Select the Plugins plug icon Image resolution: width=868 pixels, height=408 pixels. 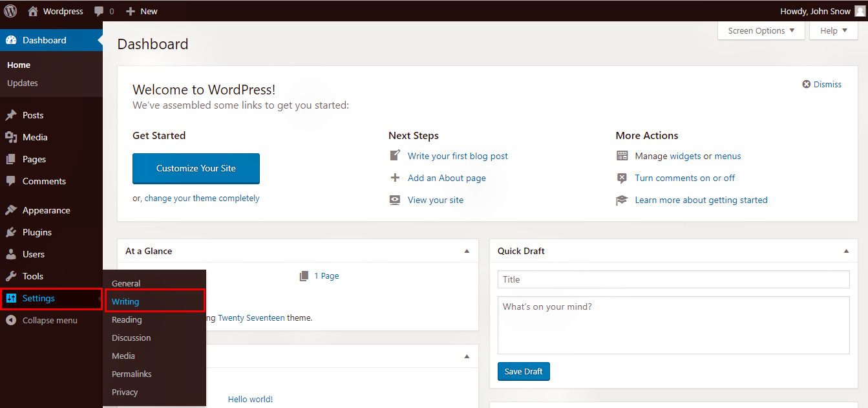pyautogui.click(x=10, y=231)
